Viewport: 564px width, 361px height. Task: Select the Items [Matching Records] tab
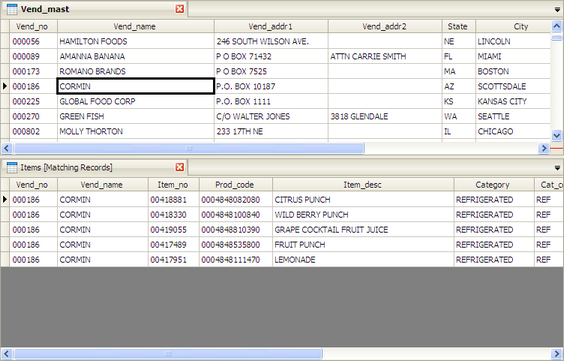coord(94,168)
